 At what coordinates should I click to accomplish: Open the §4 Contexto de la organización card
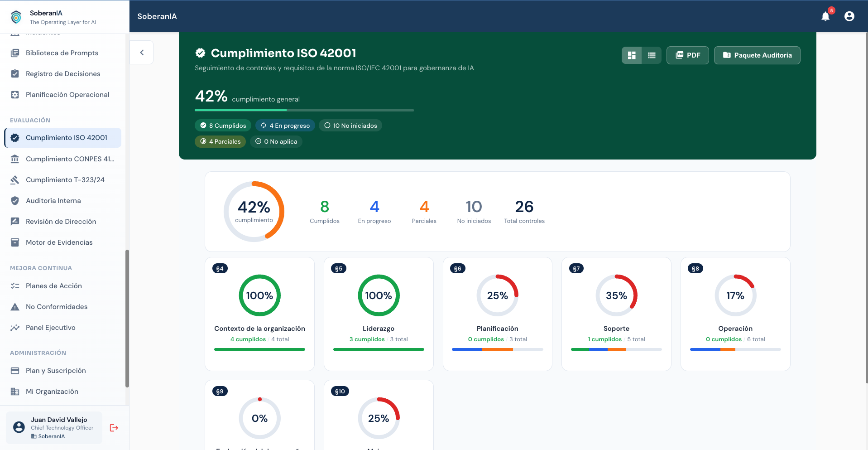259,314
